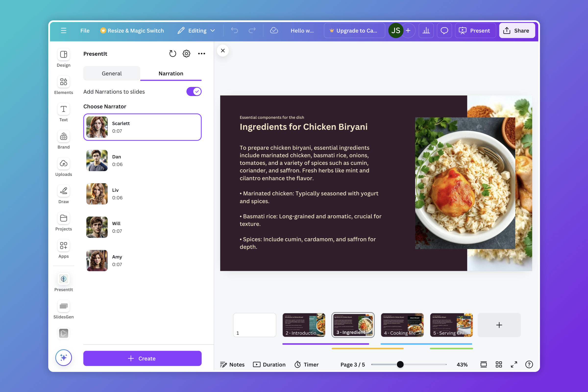Screen dimensions: 588x392
Task: Open the comments speech bubble icon
Action: (x=444, y=30)
